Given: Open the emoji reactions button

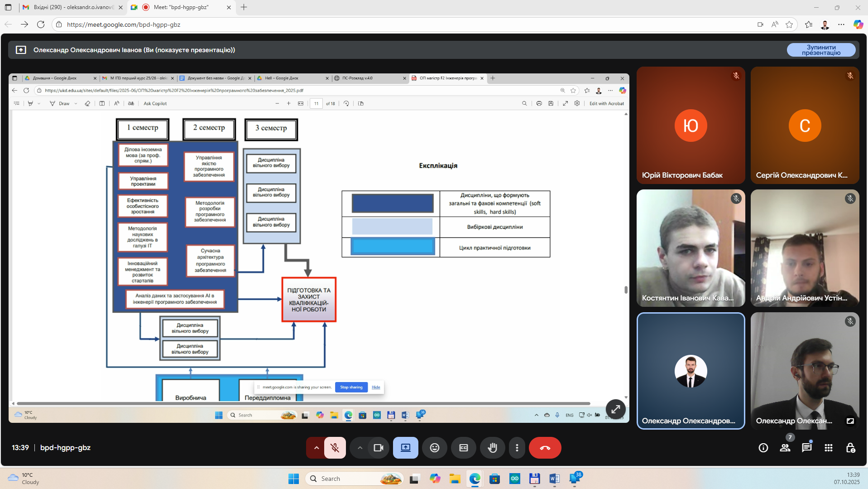Looking at the screenshot, I should tap(434, 448).
